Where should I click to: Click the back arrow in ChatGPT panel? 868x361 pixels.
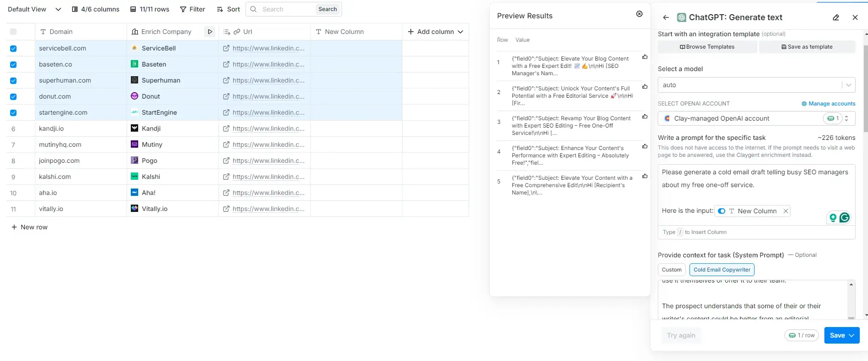(x=666, y=17)
